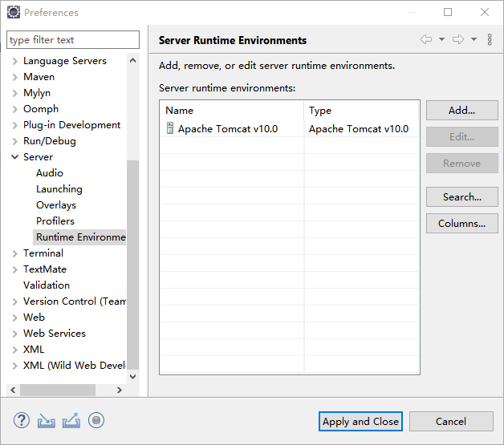
Task: Click the Export preferences icon
Action: (x=71, y=421)
